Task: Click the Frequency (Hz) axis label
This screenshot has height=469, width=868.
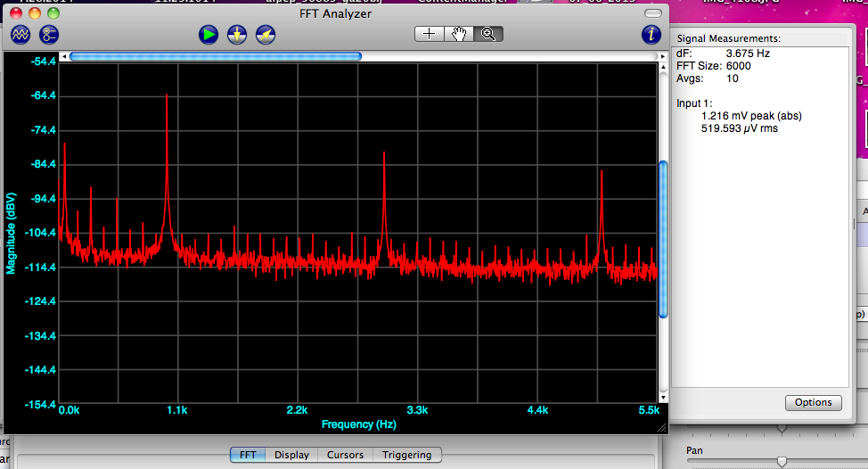Action: 359,424
